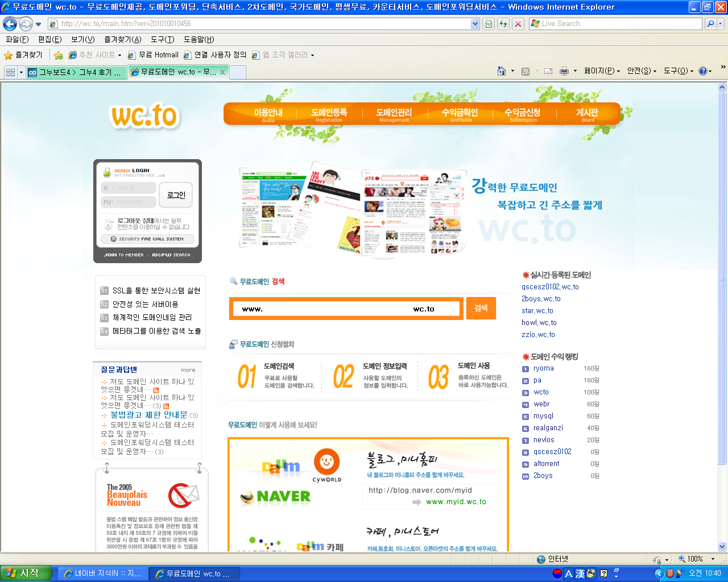Click the add to favorites bar icon

click(59, 55)
